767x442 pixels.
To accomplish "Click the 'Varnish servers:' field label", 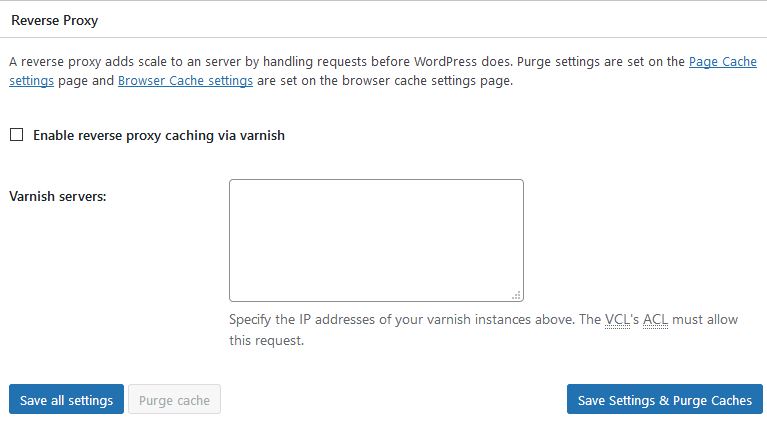I will click(x=58, y=196).
